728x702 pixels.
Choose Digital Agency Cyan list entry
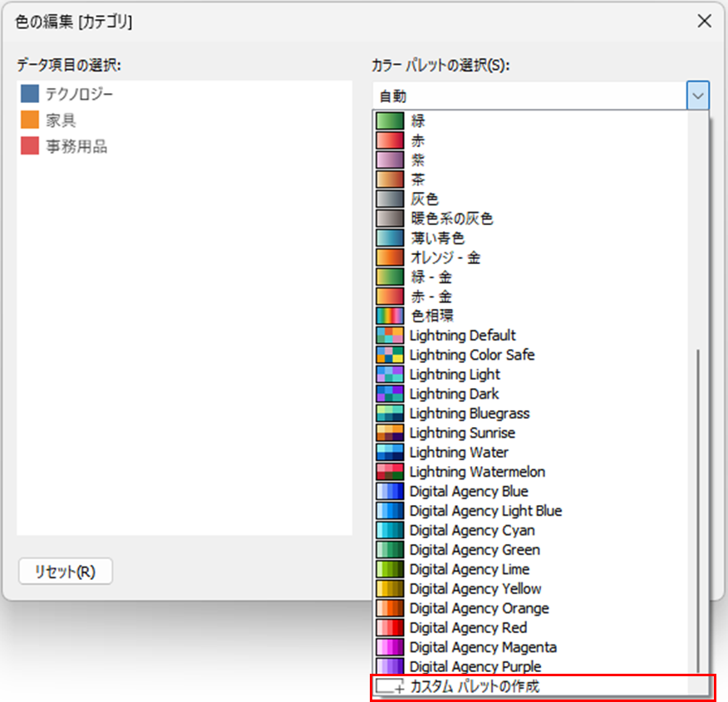(471, 530)
